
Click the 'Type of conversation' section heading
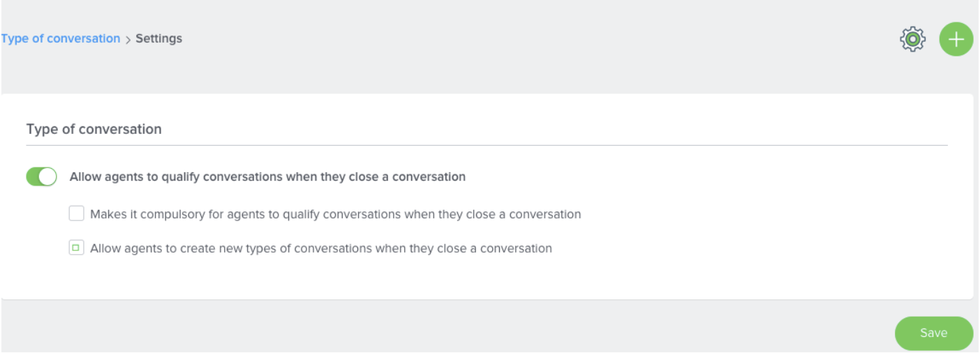[94, 129]
